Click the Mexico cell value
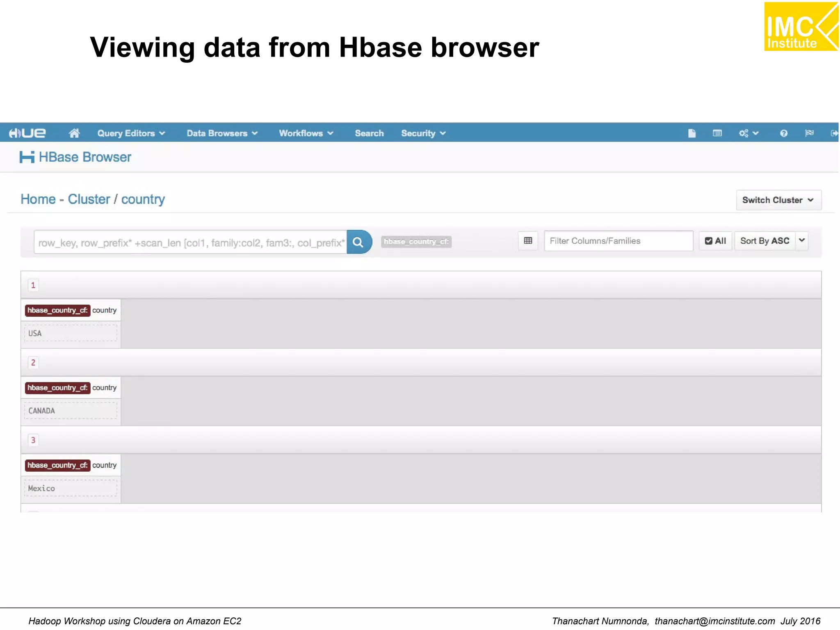The image size is (840, 630). click(x=71, y=488)
